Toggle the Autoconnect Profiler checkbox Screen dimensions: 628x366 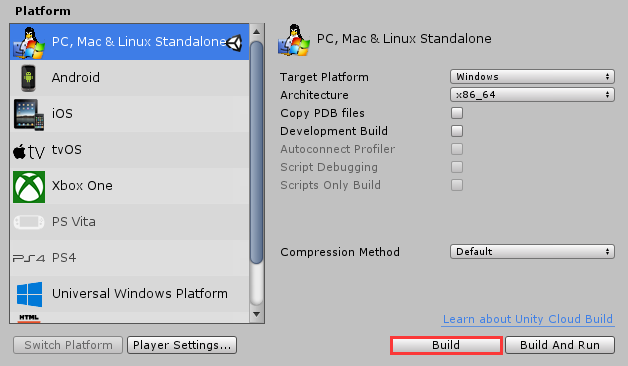tap(457, 149)
